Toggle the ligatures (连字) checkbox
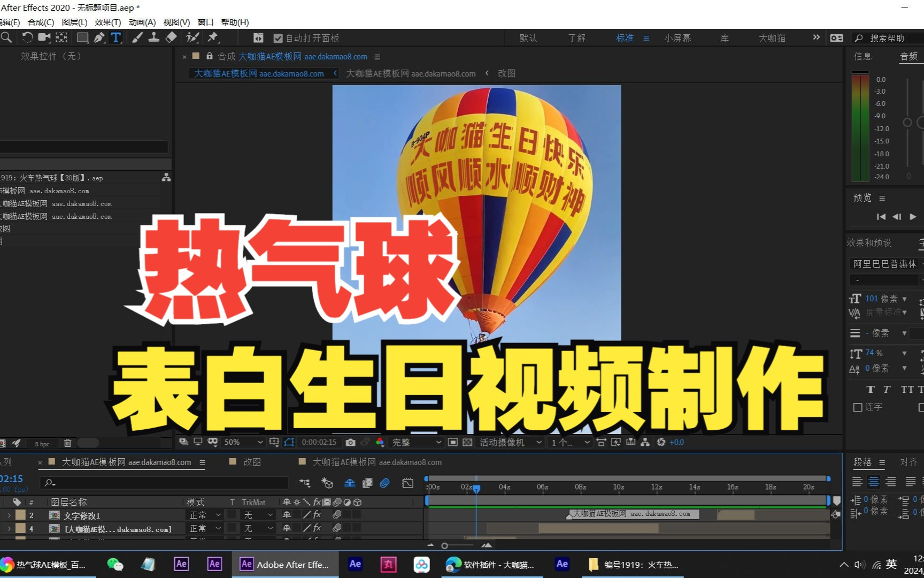This screenshot has height=578, width=924. click(x=858, y=407)
